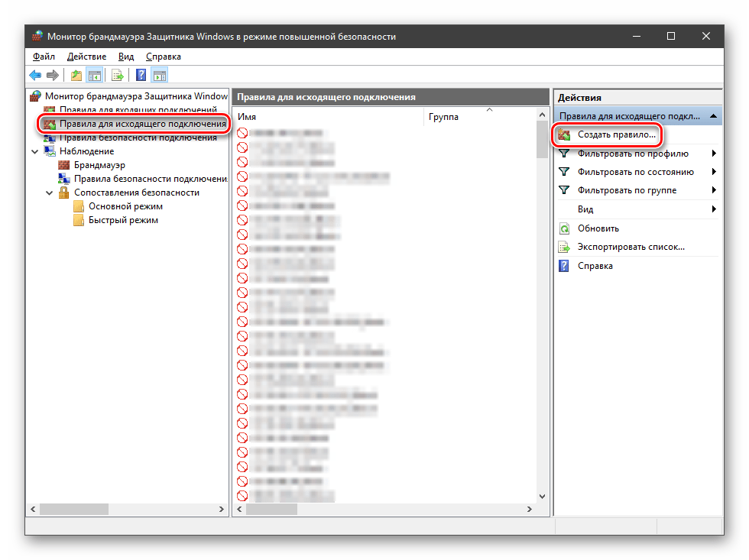
Task: Toggle the action pane show/hide toolbar button
Action: pyautogui.click(x=159, y=75)
